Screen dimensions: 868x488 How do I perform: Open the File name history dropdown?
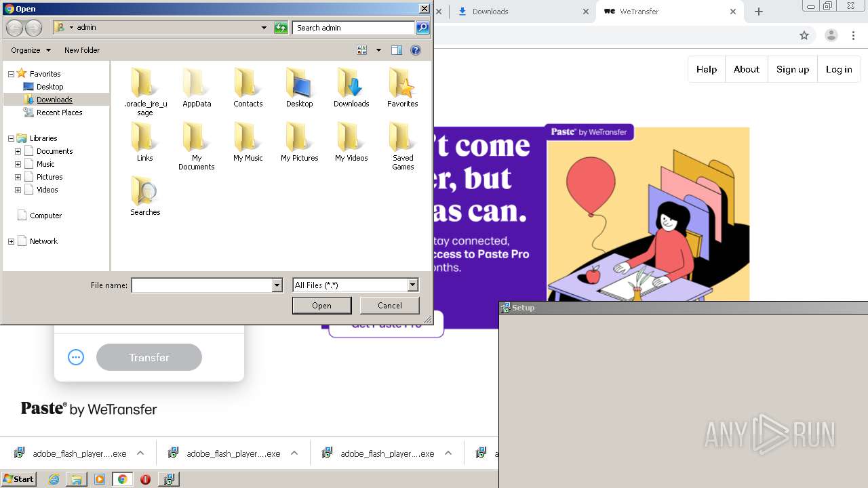[277, 285]
